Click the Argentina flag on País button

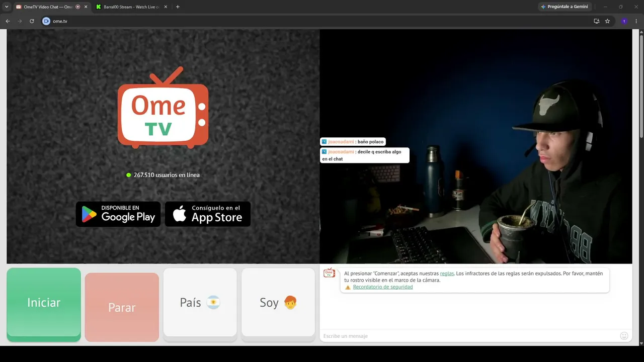(x=213, y=303)
